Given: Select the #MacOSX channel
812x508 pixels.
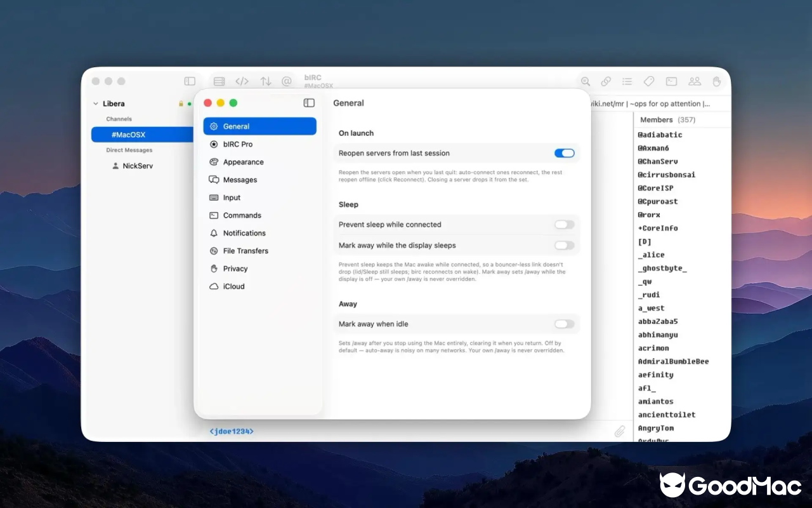Looking at the screenshot, I should pyautogui.click(x=142, y=135).
